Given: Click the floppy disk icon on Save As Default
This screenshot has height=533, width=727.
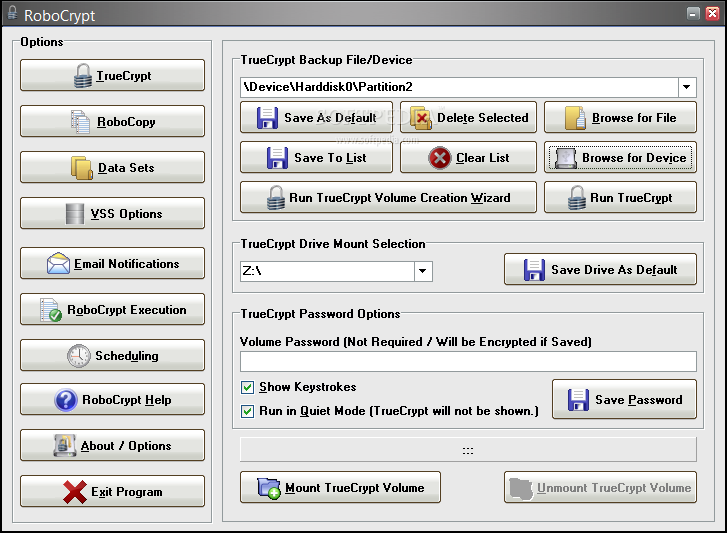Looking at the screenshot, I should click(268, 118).
